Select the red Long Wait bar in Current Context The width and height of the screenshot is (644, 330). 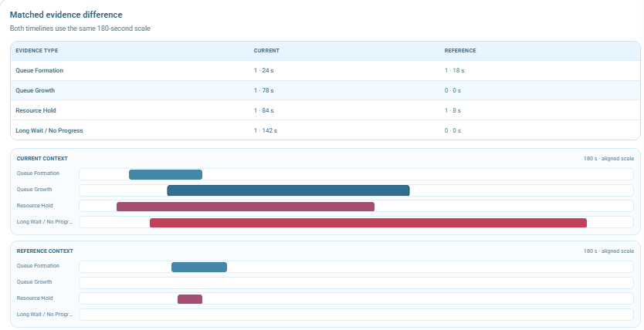(x=368, y=223)
